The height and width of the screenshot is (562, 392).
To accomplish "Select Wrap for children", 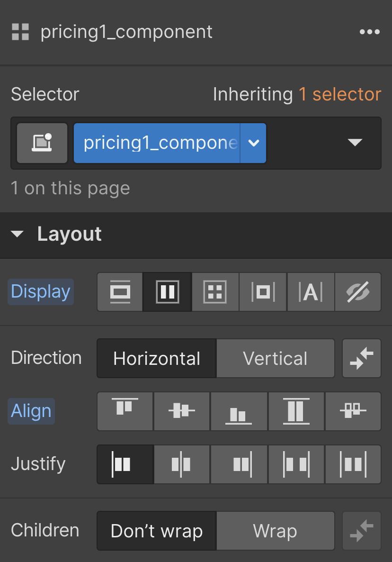I will pos(275,531).
